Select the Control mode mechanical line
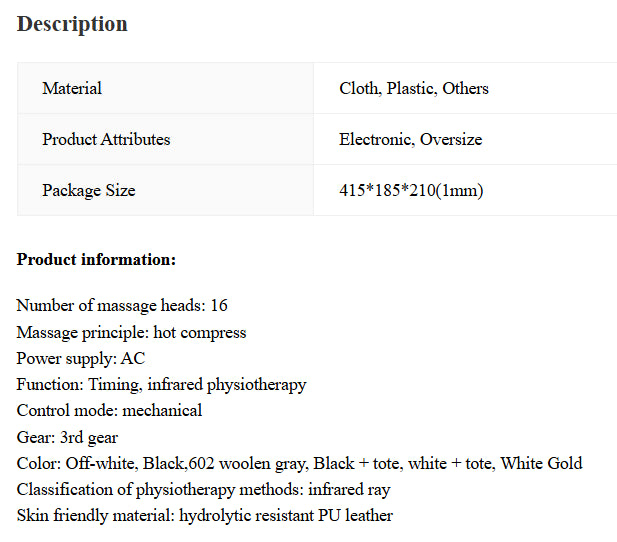Viewport: 617px width, 542px height. (109, 411)
